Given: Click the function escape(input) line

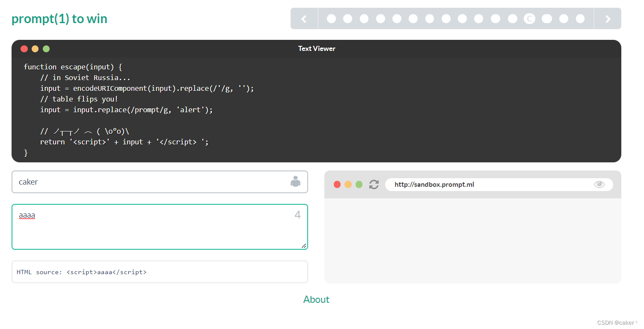Looking at the screenshot, I should (73, 67).
